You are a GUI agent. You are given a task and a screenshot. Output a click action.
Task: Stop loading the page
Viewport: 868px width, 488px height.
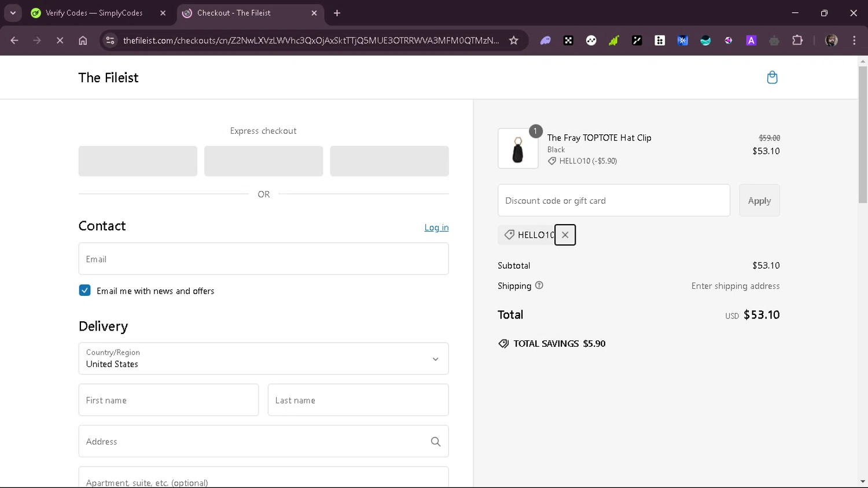coord(60,41)
